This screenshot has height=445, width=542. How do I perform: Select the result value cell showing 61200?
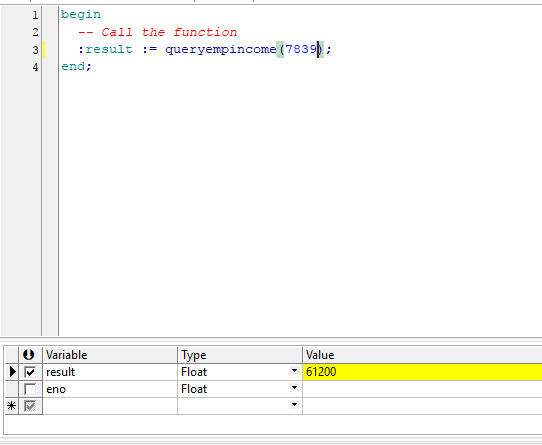click(422, 372)
